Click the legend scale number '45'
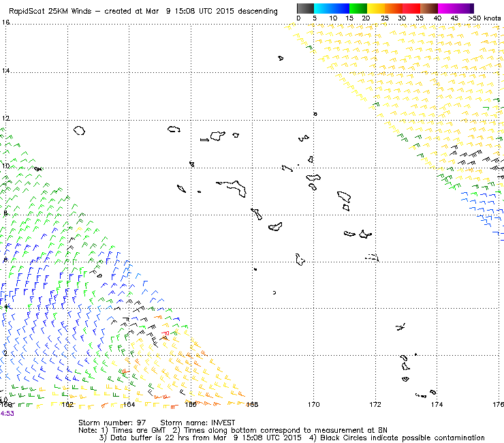The height and width of the screenshot is (443, 504). pyautogui.click(x=454, y=18)
